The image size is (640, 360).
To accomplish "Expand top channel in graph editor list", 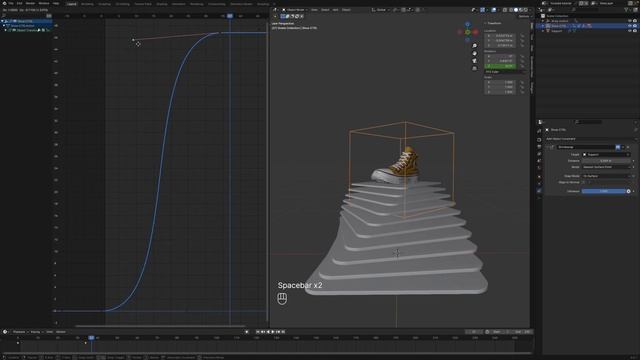I will pyautogui.click(x=2, y=21).
